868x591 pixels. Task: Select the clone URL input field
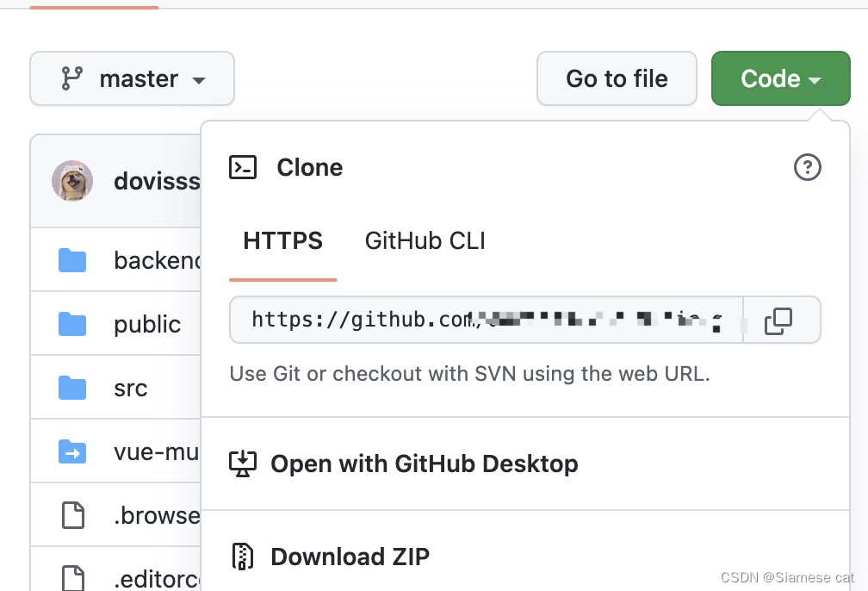pos(482,320)
